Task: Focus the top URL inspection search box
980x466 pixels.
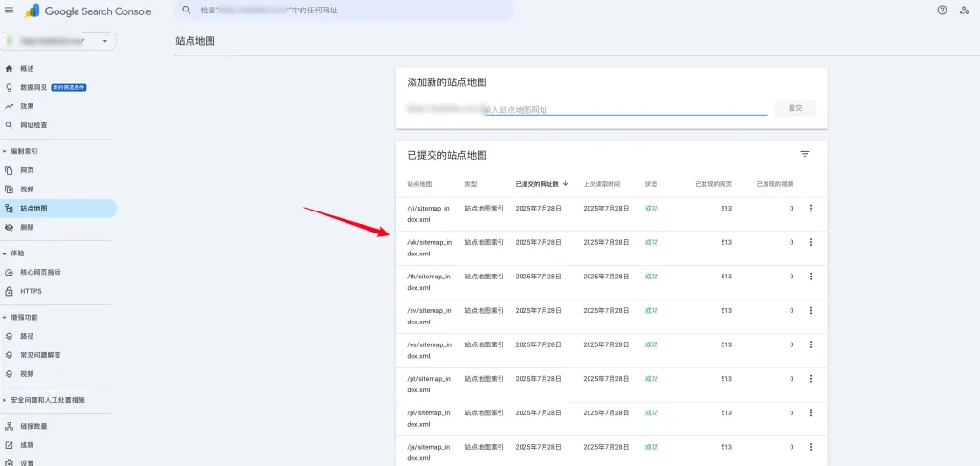Action: [344, 10]
